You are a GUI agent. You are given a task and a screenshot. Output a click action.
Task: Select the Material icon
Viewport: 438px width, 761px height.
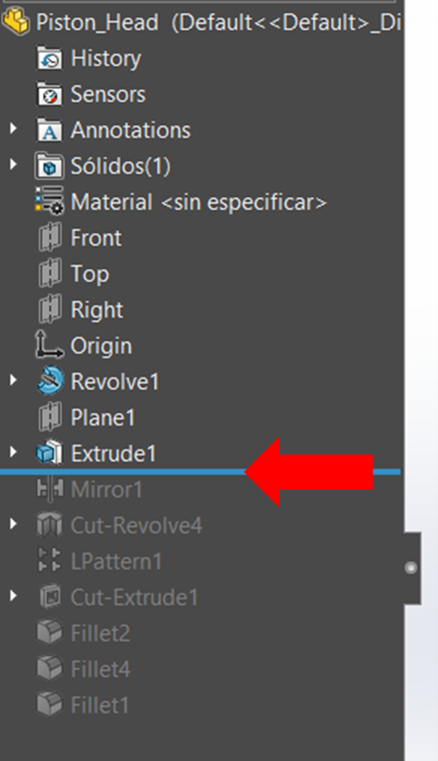click(x=49, y=202)
